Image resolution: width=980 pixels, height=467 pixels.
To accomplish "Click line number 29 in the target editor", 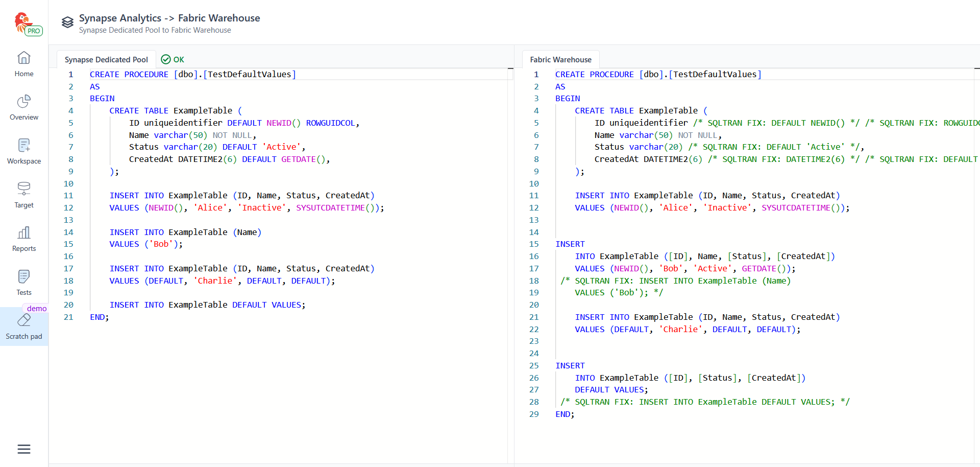I will (534, 414).
